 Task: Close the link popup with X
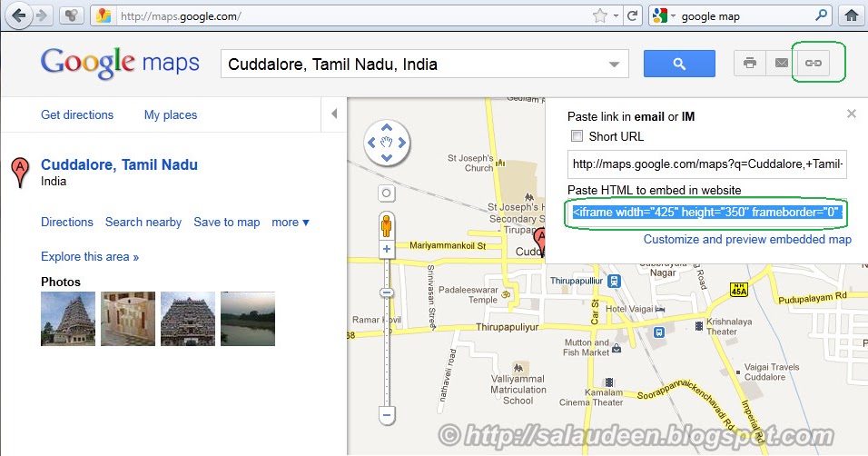point(852,114)
